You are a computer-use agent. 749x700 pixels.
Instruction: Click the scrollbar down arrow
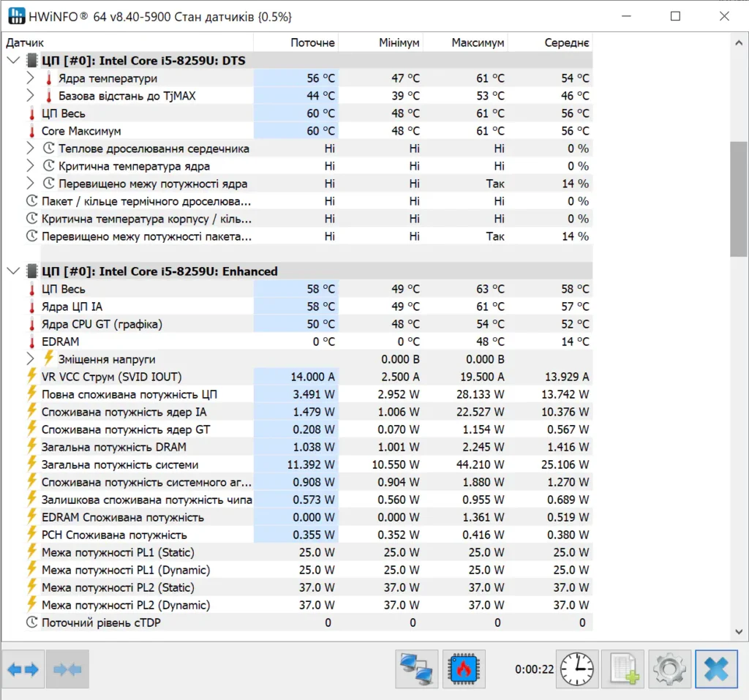click(739, 632)
